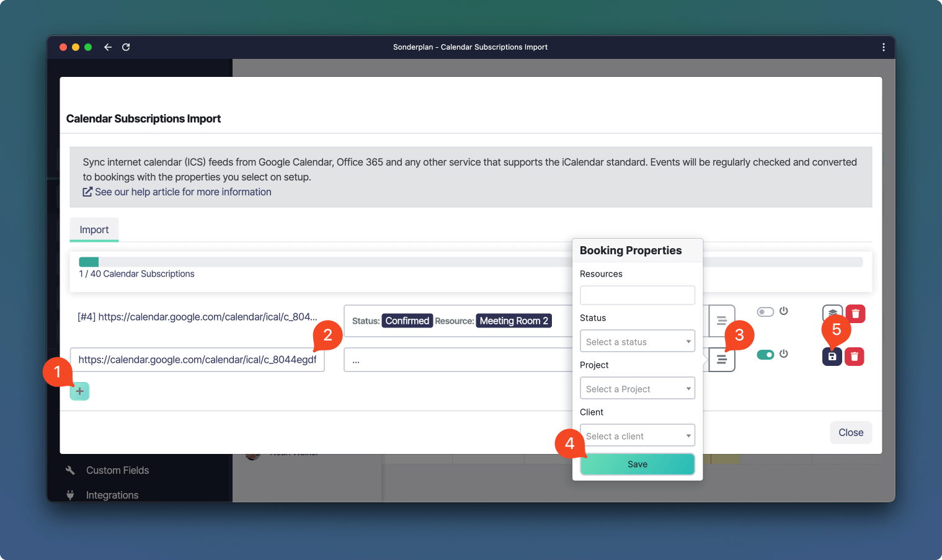Switch to the Import tab
Screen dimensions: 942x560
pyautogui.click(x=94, y=229)
